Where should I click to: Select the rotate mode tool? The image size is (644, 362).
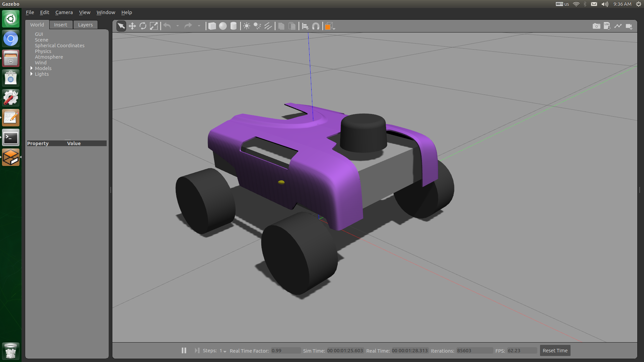[x=143, y=26]
